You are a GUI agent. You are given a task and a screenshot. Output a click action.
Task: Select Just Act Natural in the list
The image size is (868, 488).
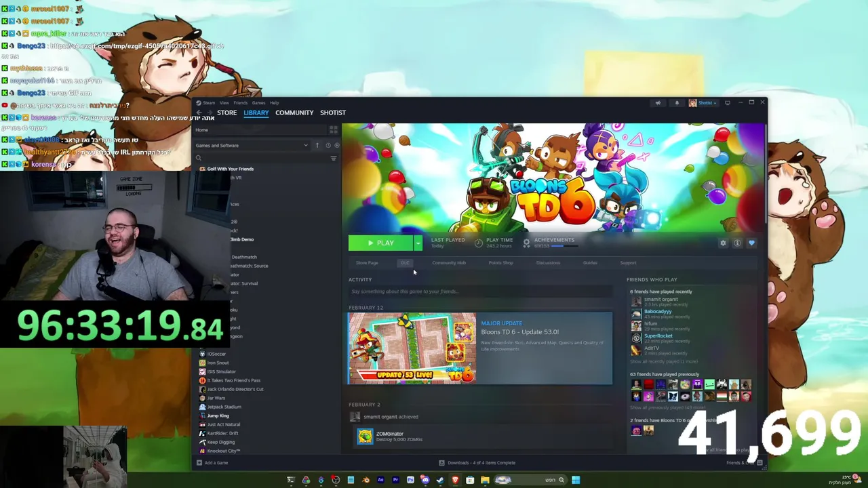point(223,424)
